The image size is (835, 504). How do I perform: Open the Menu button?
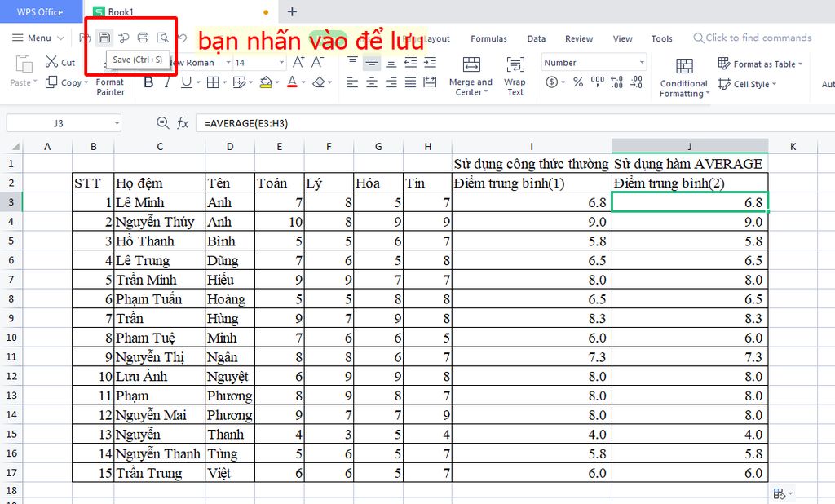point(38,38)
